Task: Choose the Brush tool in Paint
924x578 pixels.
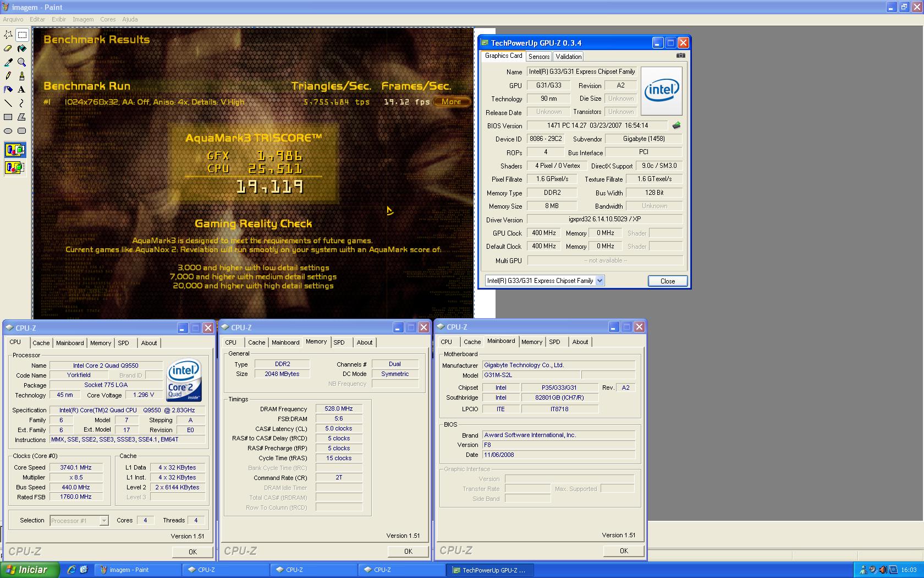Action: click(x=22, y=76)
